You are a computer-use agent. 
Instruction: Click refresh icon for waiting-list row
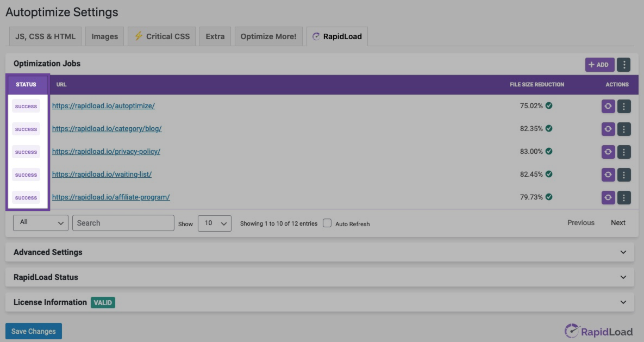pyautogui.click(x=608, y=175)
